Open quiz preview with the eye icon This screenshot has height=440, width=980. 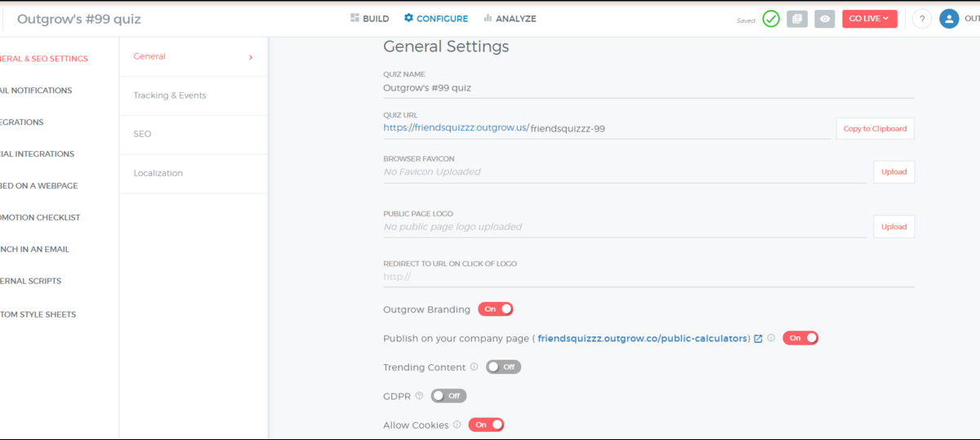click(825, 19)
